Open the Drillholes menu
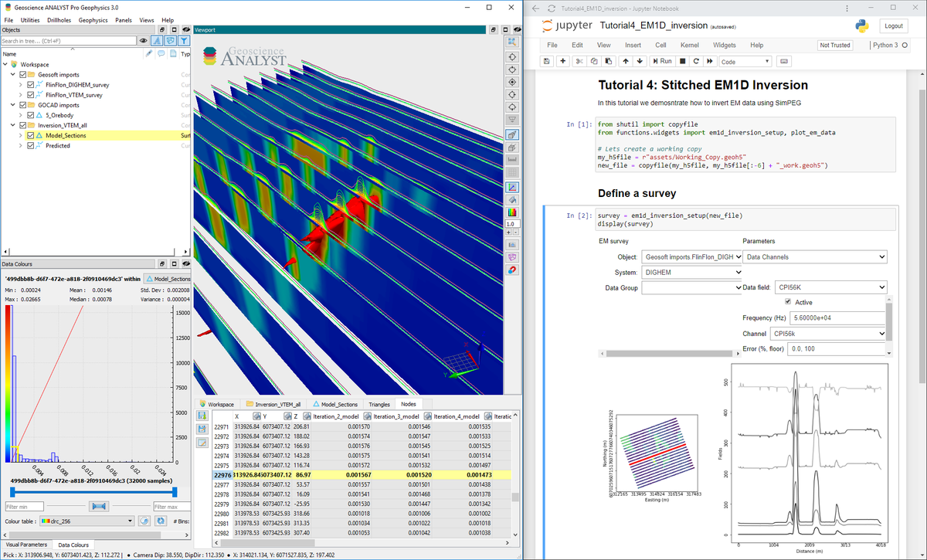Screen dimensions: 927x560 click(x=59, y=19)
